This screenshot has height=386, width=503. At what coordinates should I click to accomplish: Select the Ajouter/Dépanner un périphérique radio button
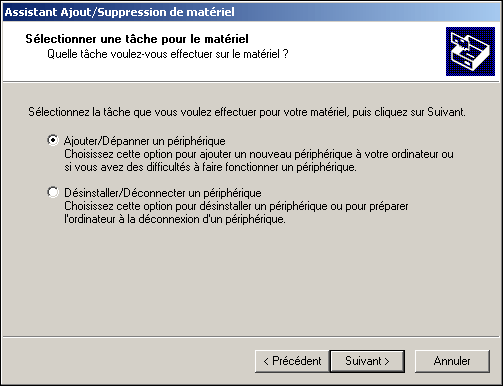[53, 140]
